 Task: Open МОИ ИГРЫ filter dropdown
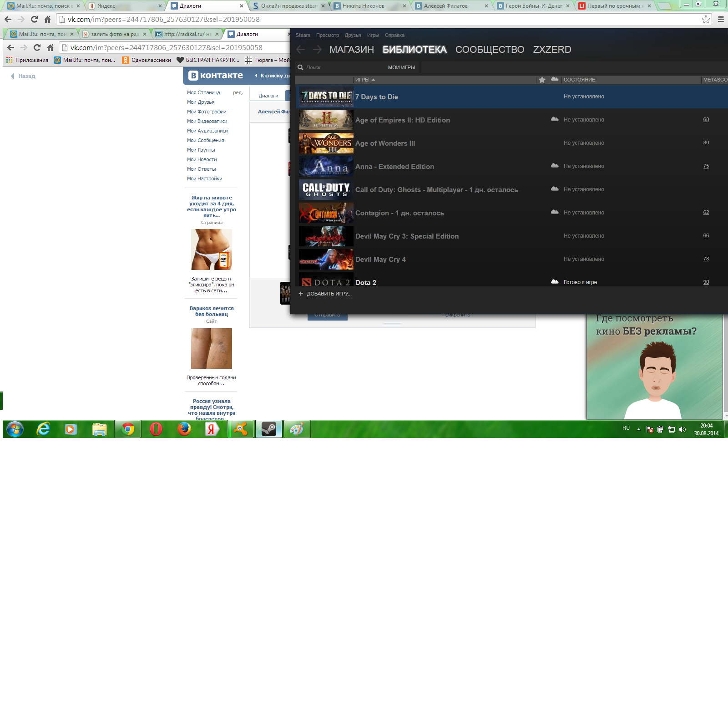401,67
